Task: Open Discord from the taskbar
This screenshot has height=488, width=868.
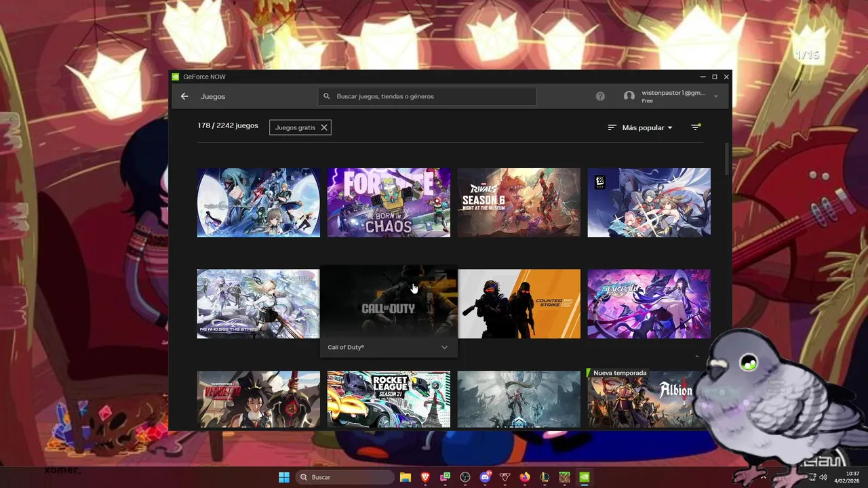Action: click(485, 477)
